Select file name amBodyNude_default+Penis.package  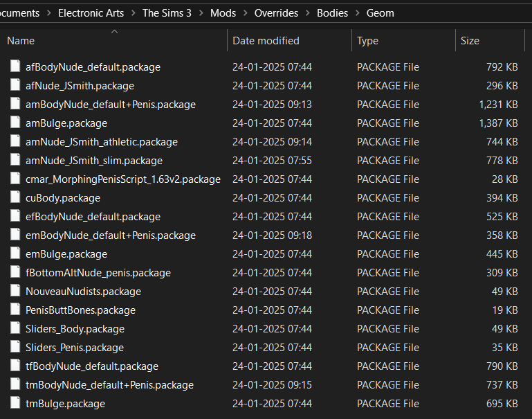111,105
